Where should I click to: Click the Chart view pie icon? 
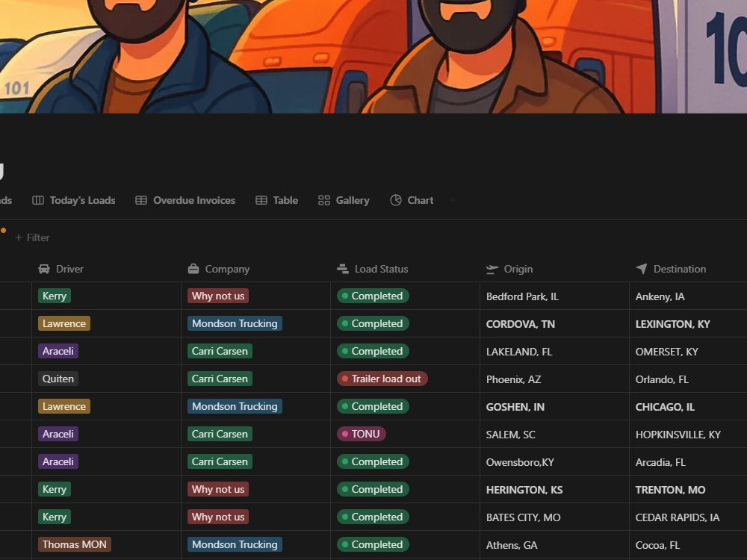tap(395, 200)
